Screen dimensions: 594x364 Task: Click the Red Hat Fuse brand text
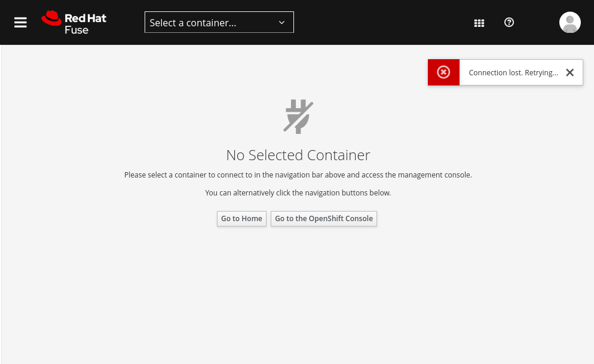click(85, 24)
